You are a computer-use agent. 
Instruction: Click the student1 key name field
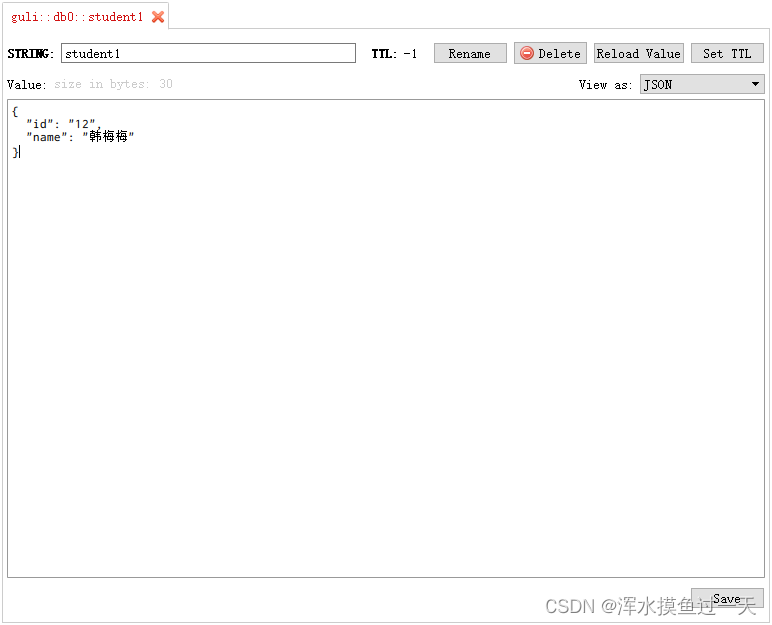pos(208,53)
